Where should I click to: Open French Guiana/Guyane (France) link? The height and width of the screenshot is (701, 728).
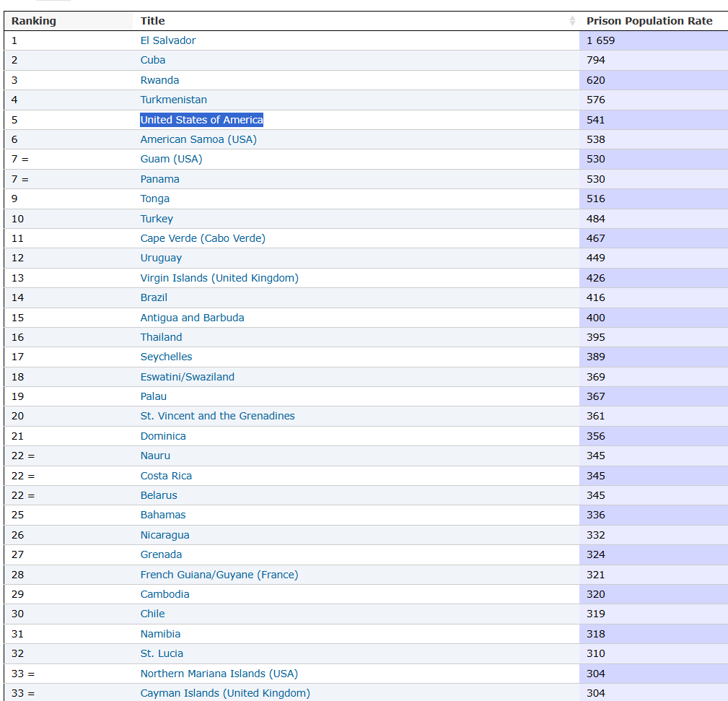tap(219, 575)
